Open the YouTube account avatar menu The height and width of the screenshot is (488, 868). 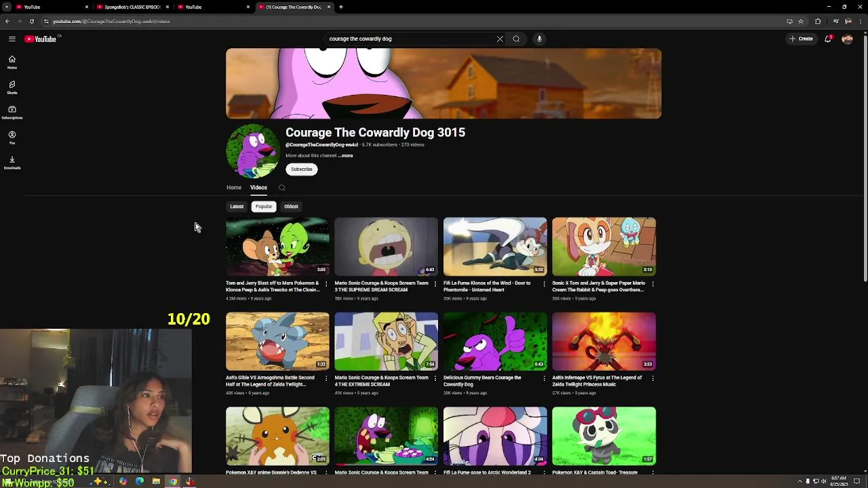(847, 39)
